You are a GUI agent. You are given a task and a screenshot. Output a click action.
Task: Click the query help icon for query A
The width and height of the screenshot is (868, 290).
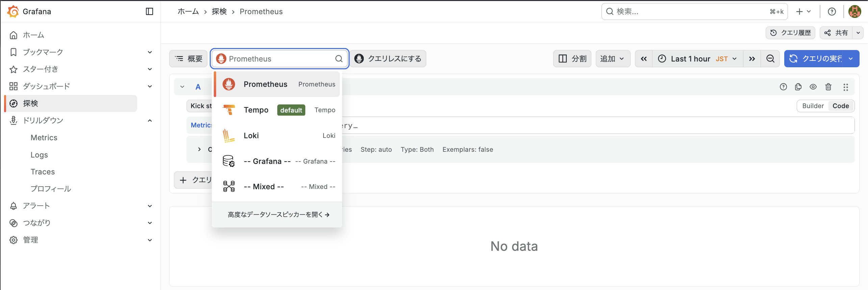[783, 87]
